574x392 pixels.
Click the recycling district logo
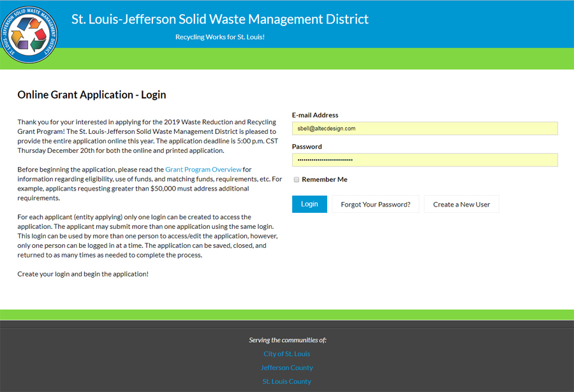pyautogui.click(x=29, y=34)
